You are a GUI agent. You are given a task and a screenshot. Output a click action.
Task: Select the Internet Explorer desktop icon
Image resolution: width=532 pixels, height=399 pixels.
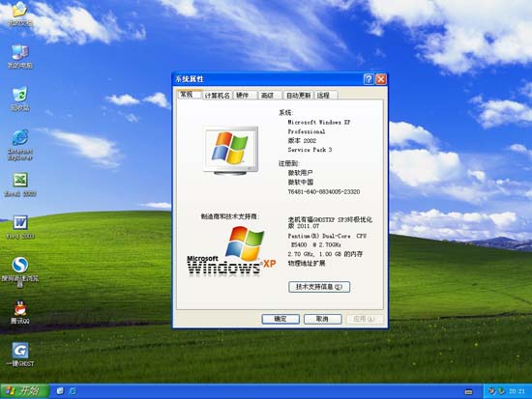tap(20, 144)
